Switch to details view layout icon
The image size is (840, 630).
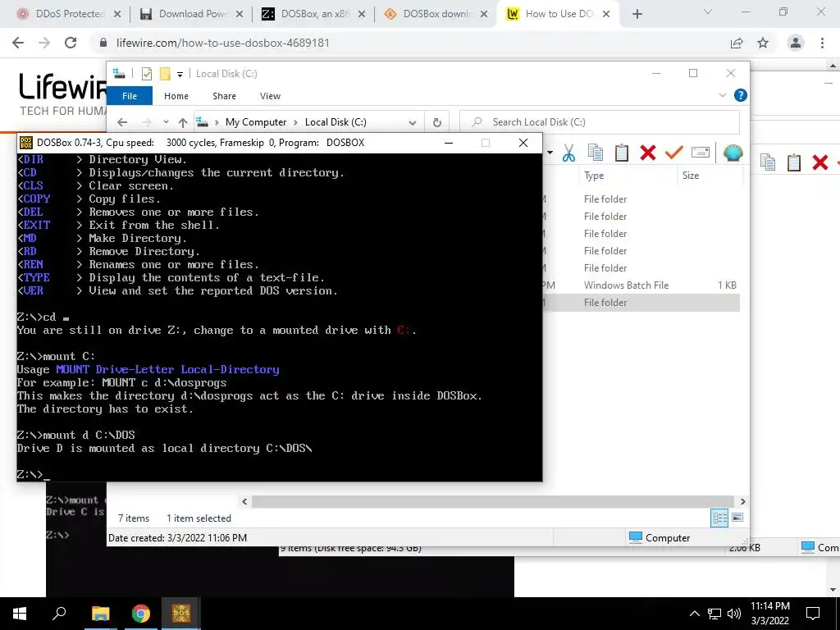click(719, 518)
